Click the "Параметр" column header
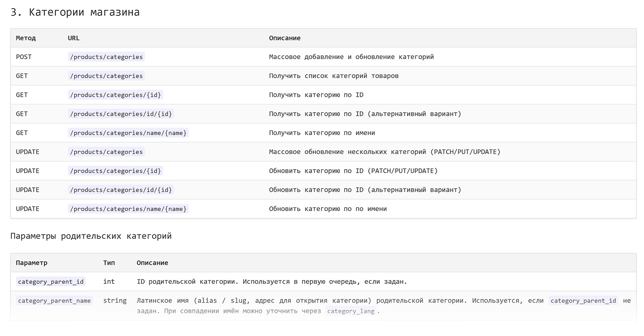The width and height of the screenshot is (644, 336). pyautogui.click(x=31, y=263)
